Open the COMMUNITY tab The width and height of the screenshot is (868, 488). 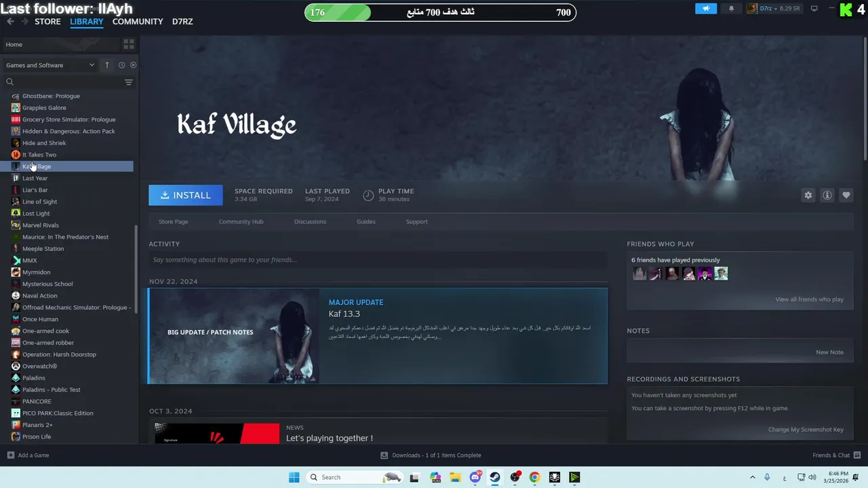click(138, 22)
